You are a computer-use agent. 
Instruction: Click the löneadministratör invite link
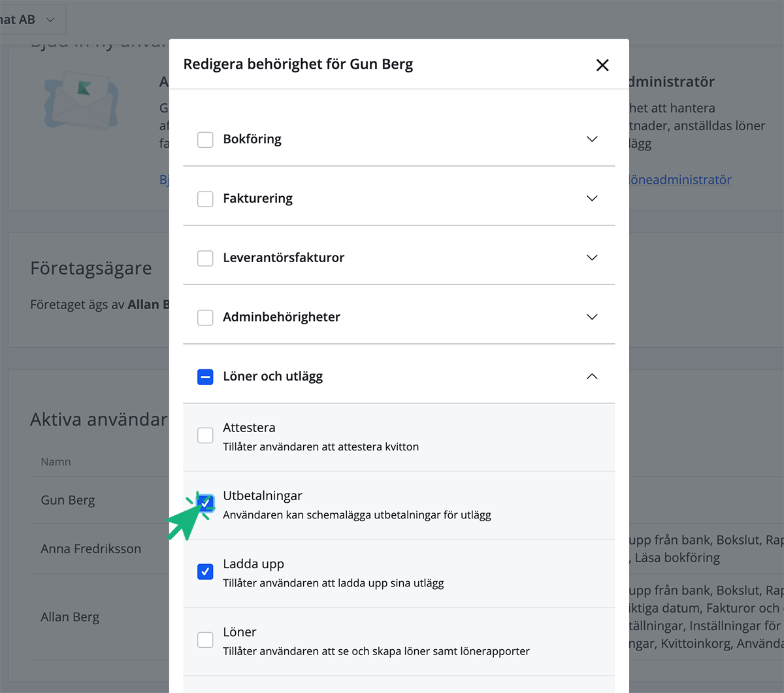679,180
